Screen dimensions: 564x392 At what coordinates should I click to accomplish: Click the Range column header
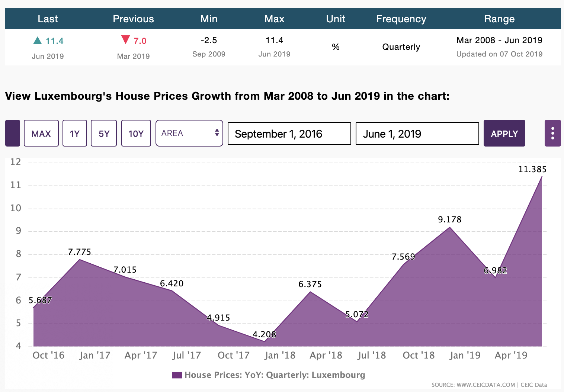(x=499, y=19)
